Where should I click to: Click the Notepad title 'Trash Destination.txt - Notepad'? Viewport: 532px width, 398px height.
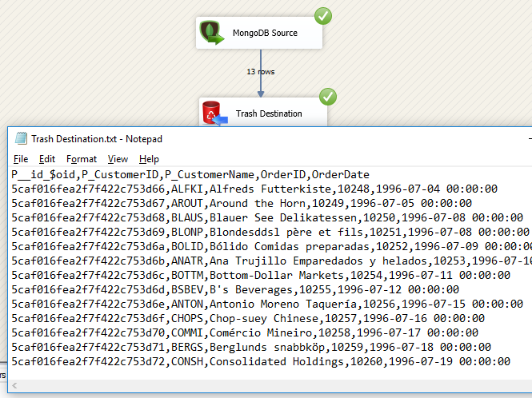[97, 139]
